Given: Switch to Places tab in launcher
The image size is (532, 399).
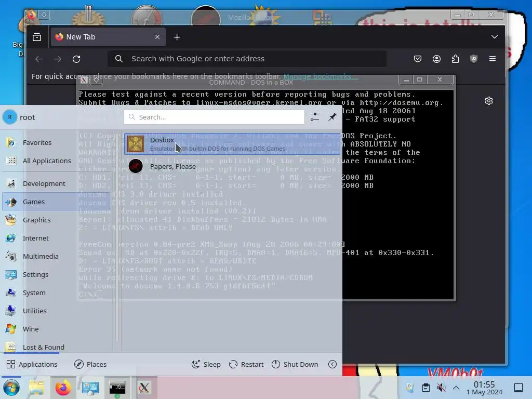Looking at the screenshot, I should point(90,364).
